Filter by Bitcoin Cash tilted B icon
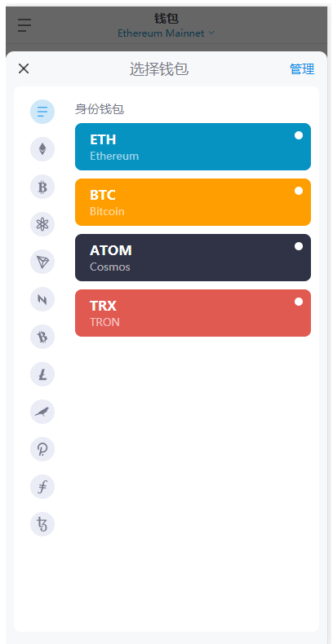This screenshot has height=644, width=333. (x=42, y=337)
